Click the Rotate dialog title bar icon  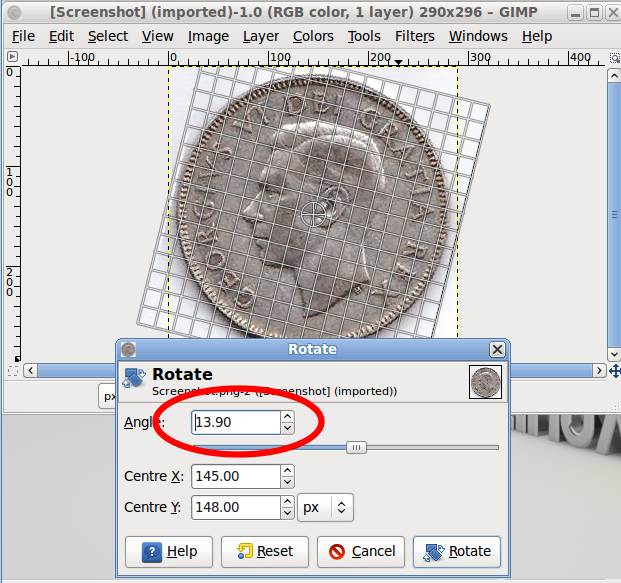(x=128, y=349)
